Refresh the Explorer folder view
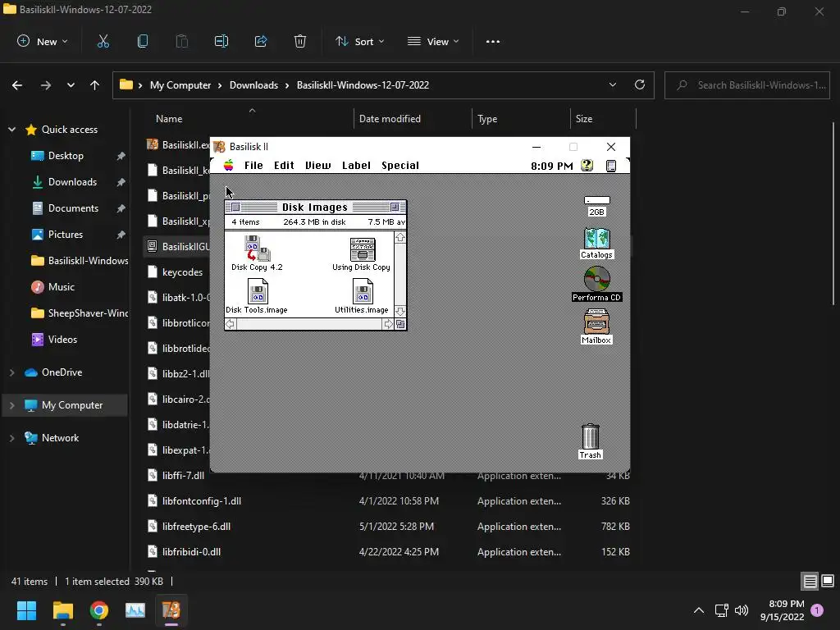The width and height of the screenshot is (840, 630). pyautogui.click(x=640, y=84)
